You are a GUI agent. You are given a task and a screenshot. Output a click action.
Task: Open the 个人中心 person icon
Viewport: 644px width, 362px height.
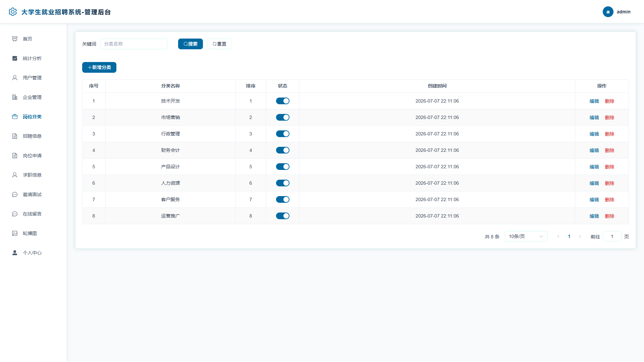click(15, 253)
